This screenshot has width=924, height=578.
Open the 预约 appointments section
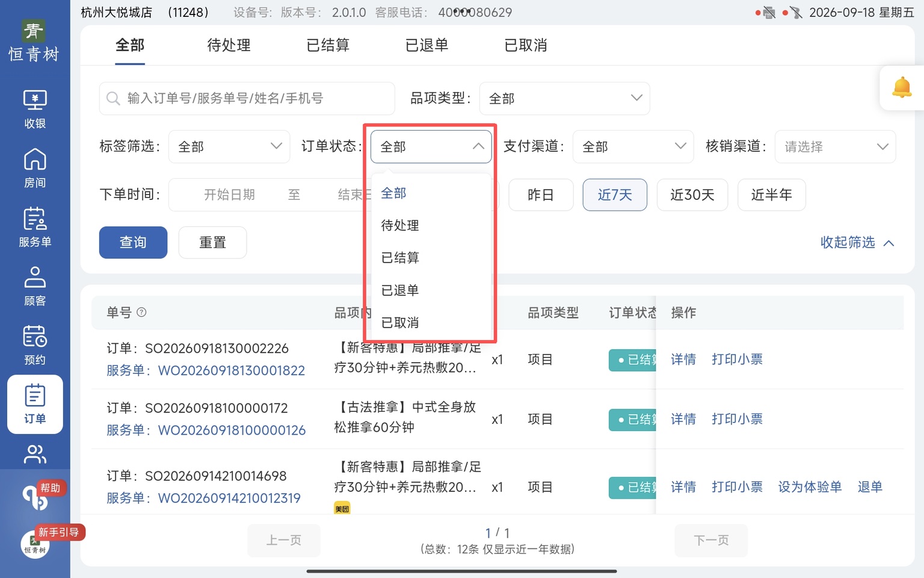(35, 345)
